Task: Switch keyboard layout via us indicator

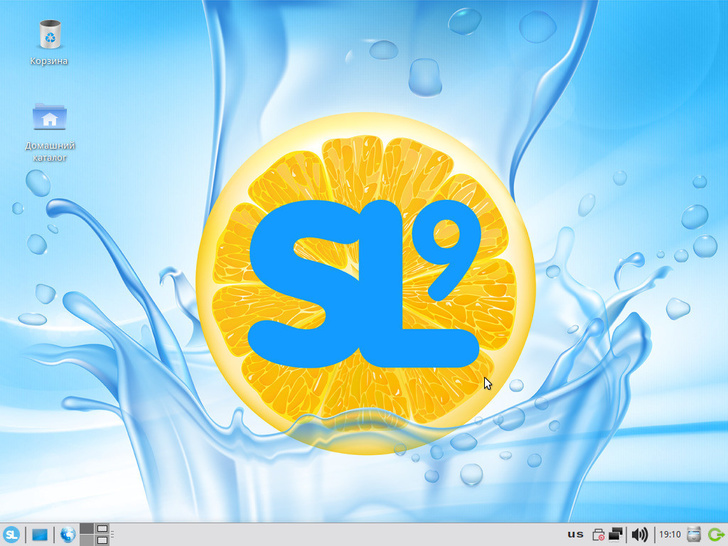Action: (575, 535)
